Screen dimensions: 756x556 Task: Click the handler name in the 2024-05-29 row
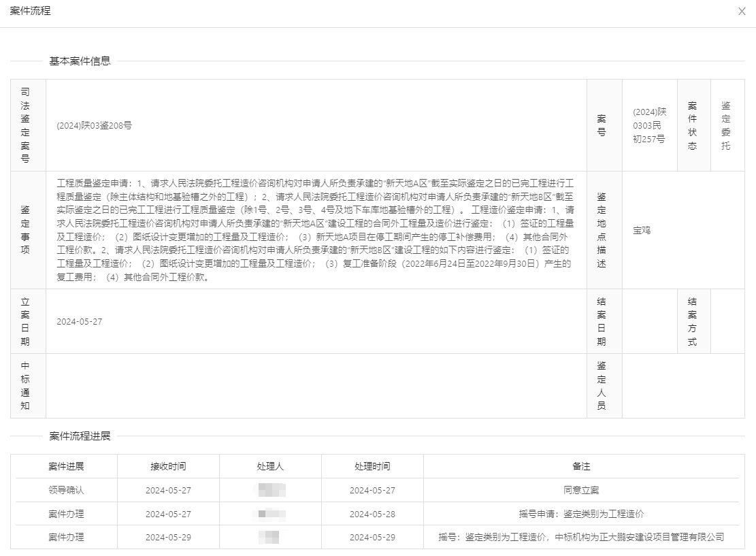coord(270,537)
